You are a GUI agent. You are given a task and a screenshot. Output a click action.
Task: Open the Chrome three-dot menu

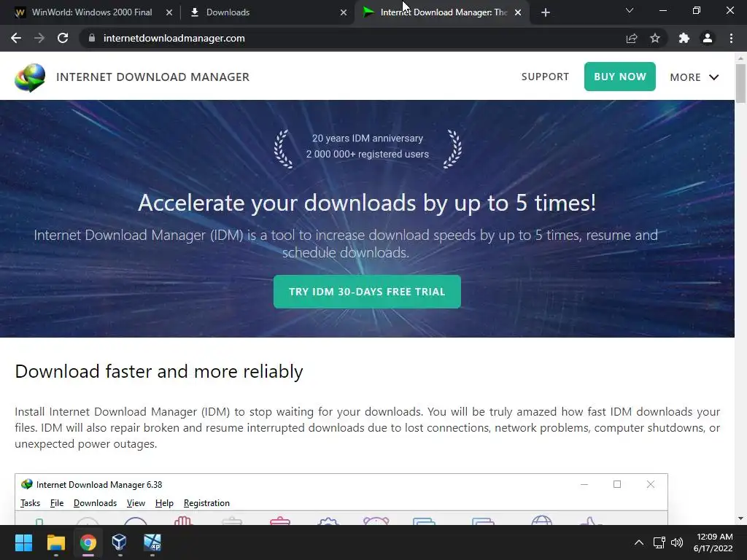pyautogui.click(x=731, y=38)
